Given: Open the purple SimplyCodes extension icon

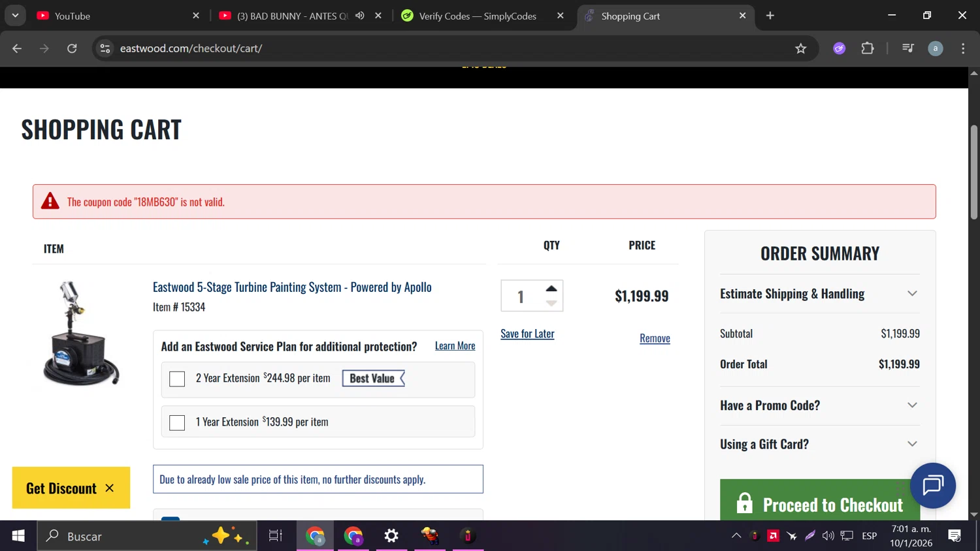Looking at the screenshot, I should [x=840, y=48].
